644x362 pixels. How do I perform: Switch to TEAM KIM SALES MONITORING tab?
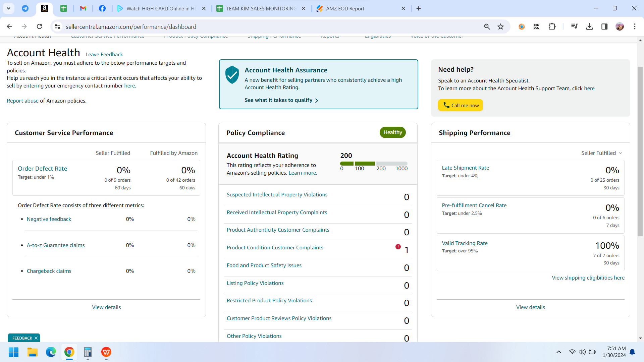[261, 8]
